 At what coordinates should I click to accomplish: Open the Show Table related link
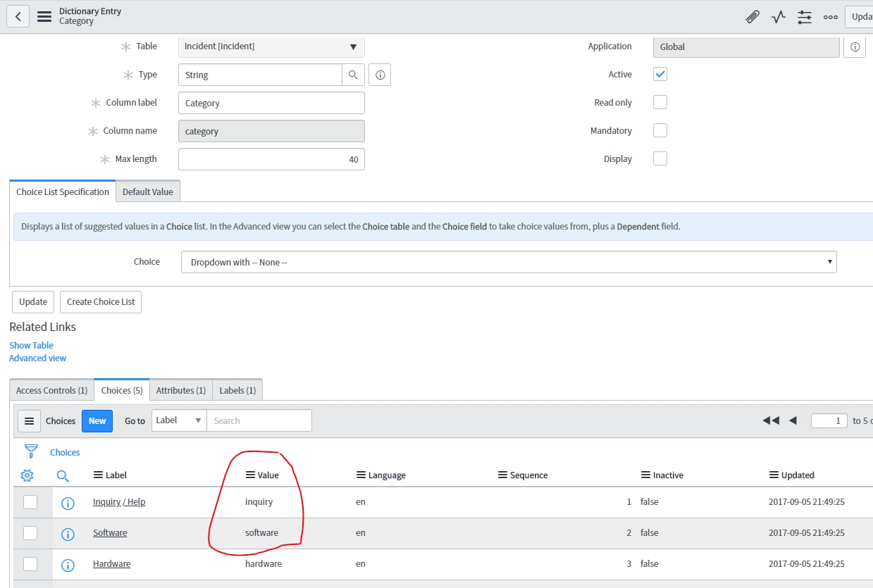point(31,345)
